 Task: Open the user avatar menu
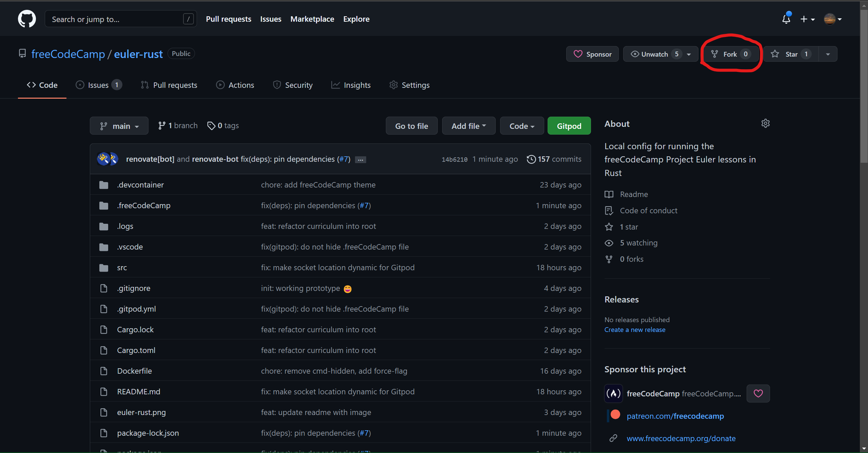pyautogui.click(x=833, y=19)
